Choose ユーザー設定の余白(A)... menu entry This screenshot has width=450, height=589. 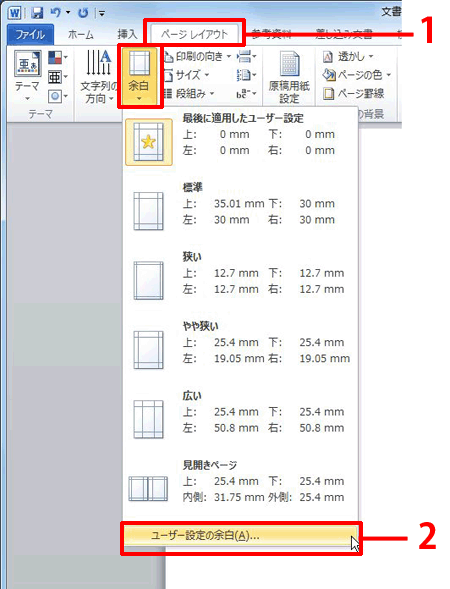click(240, 536)
